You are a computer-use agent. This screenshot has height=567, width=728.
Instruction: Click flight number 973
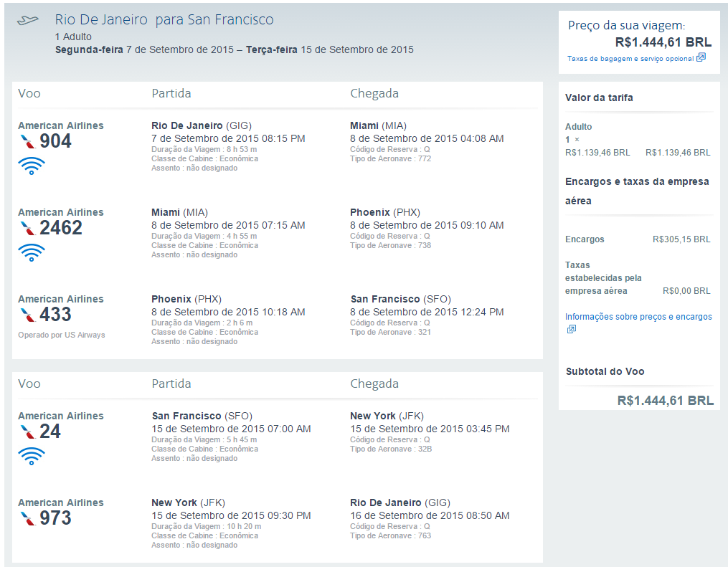click(55, 518)
